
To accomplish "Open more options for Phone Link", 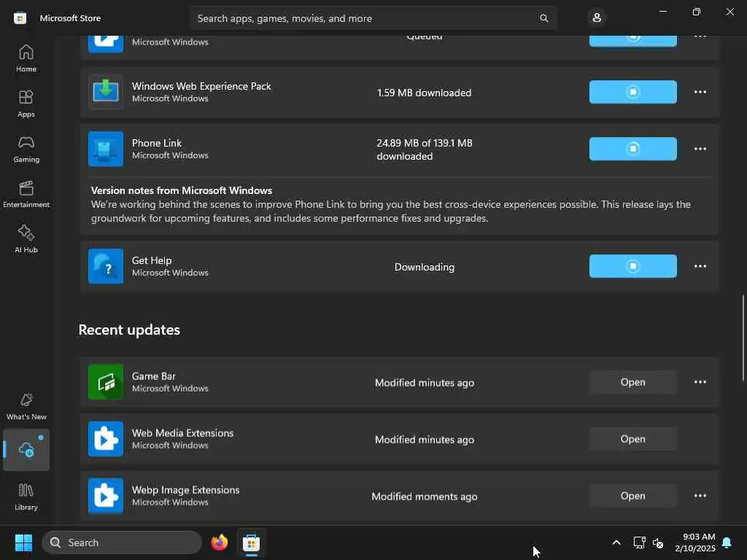I will [700, 149].
